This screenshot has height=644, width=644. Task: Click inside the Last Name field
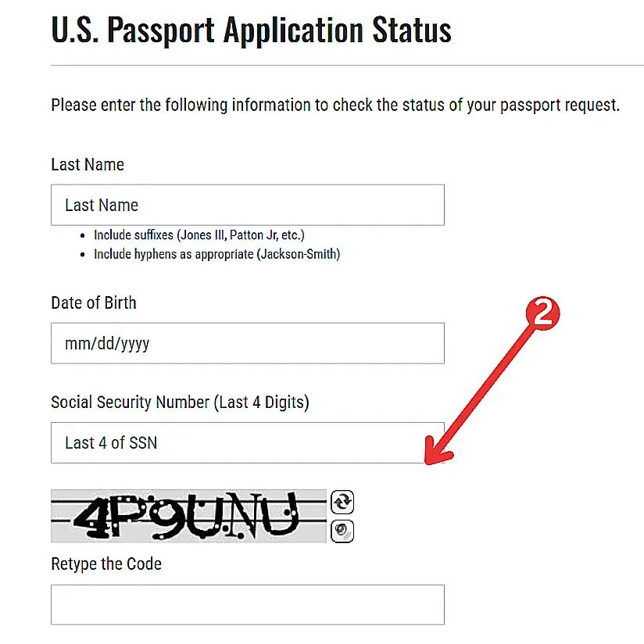[248, 205]
